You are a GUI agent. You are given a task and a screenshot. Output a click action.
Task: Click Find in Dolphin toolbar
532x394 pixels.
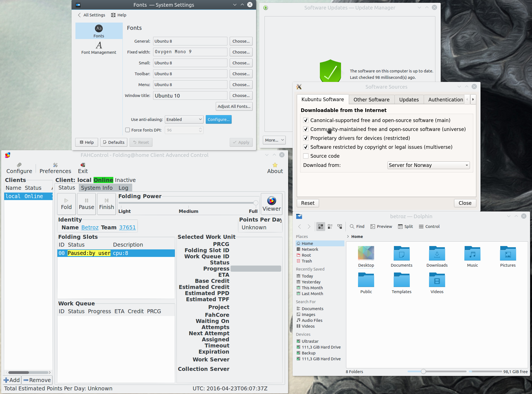pos(357,227)
